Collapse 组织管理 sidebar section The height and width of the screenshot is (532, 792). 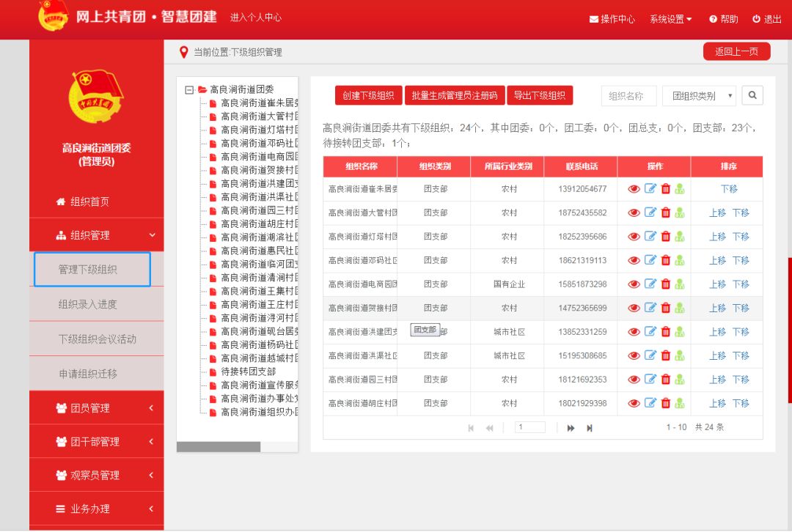(x=97, y=235)
